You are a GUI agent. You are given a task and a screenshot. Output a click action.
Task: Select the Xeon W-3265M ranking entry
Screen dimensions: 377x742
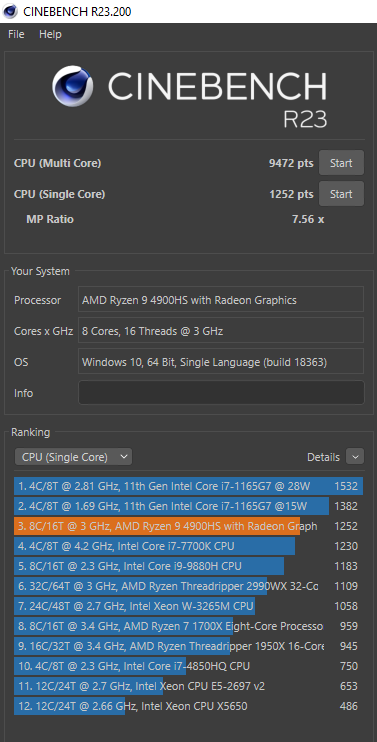[189, 606]
